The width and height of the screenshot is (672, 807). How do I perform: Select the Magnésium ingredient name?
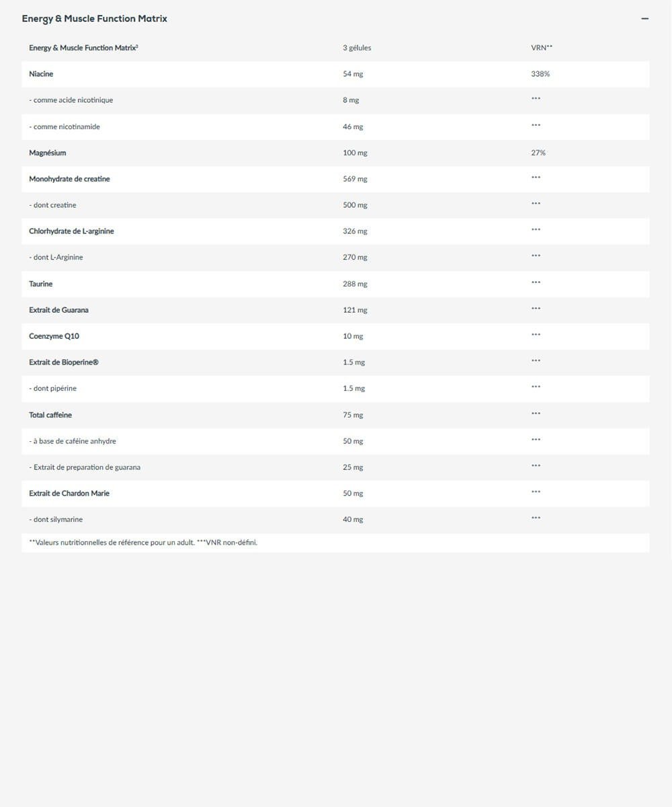(48, 153)
